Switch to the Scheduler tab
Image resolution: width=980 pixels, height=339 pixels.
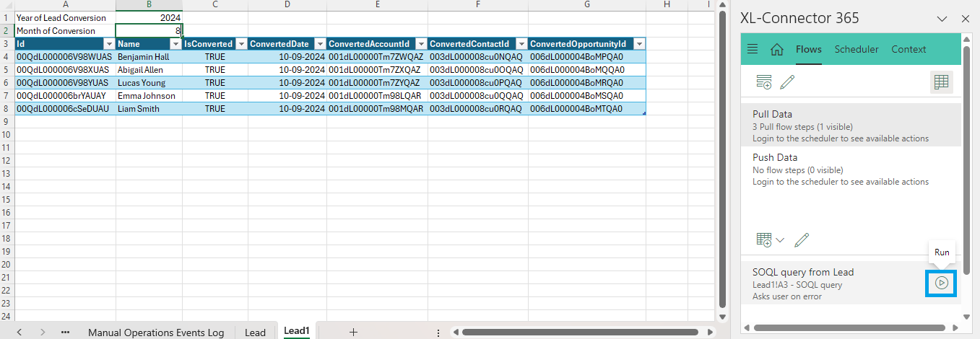(857, 50)
